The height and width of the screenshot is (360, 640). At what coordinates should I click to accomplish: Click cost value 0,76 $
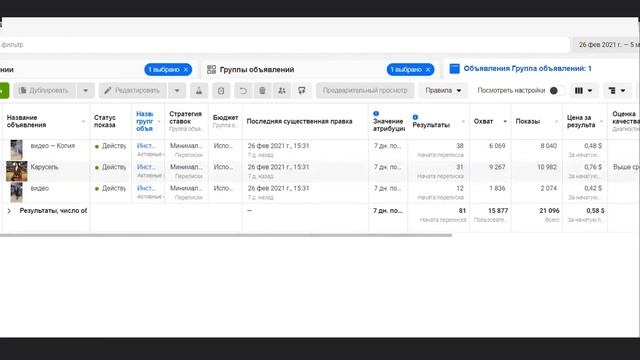coord(593,167)
